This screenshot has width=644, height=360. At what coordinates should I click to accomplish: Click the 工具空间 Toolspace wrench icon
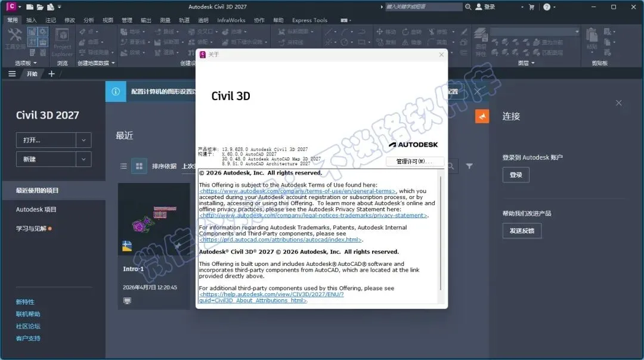coord(15,35)
